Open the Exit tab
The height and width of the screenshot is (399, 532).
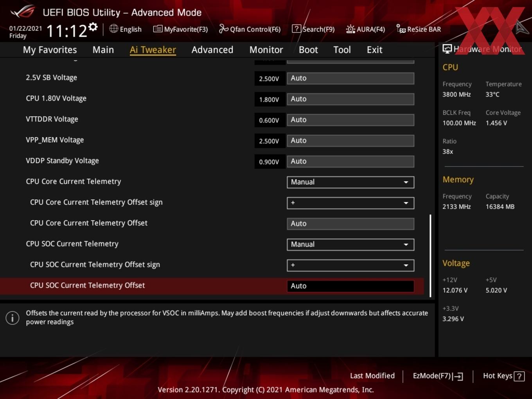tap(374, 50)
